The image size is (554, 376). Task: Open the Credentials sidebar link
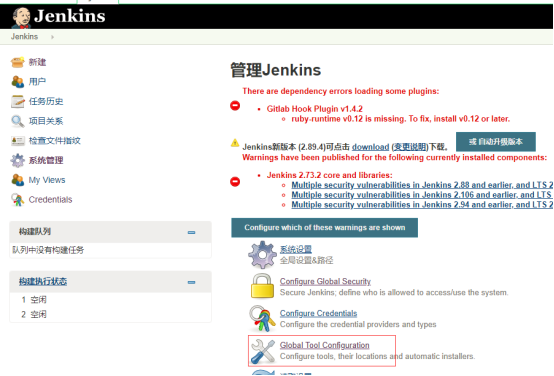click(x=51, y=200)
